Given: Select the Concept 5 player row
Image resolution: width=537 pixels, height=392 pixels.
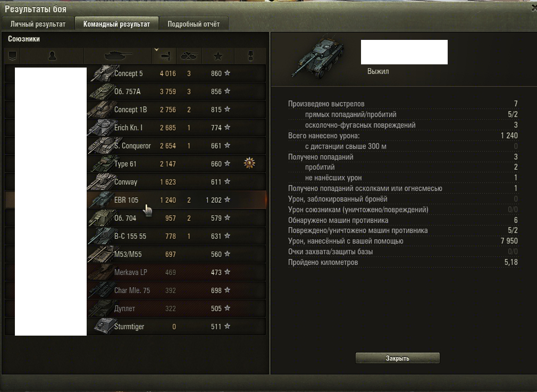Looking at the screenshot, I should point(135,73).
